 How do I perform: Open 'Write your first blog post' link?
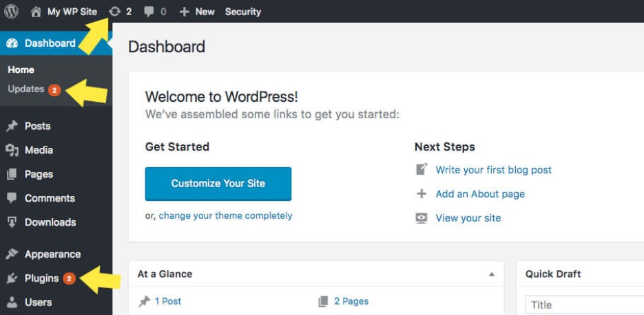tap(493, 170)
